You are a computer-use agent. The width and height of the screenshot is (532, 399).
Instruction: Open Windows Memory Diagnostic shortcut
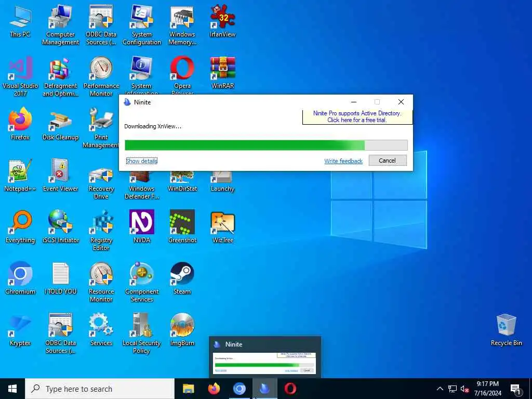(182, 25)
